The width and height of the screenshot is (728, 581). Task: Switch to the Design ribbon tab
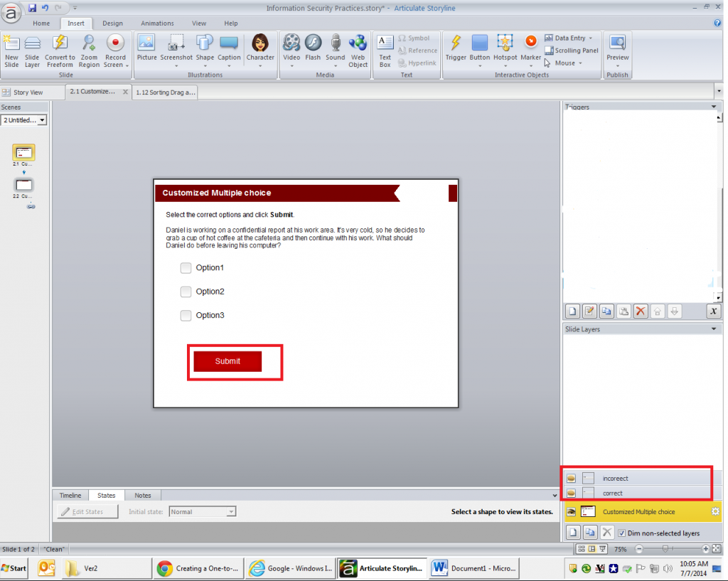112,23
